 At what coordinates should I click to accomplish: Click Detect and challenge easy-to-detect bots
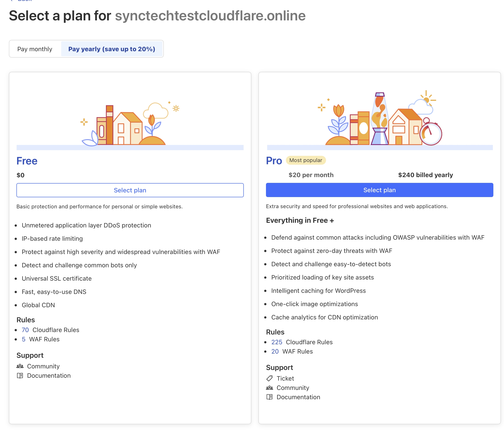[x=331, y=264]
